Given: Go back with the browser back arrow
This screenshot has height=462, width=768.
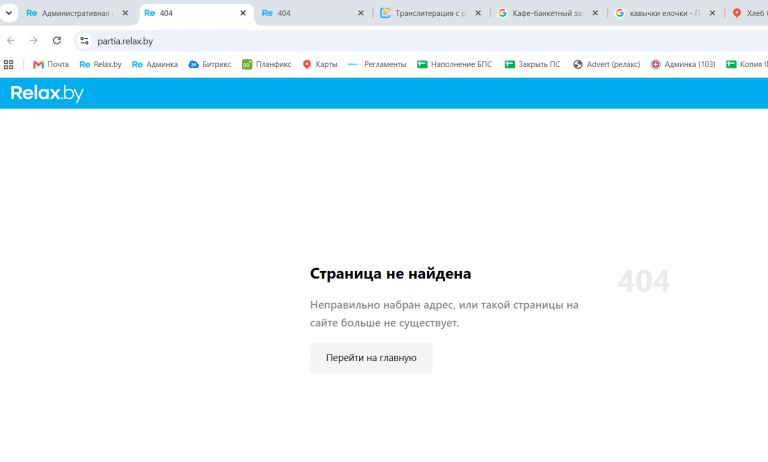Looking at the screenshot, I should [11, 41].
